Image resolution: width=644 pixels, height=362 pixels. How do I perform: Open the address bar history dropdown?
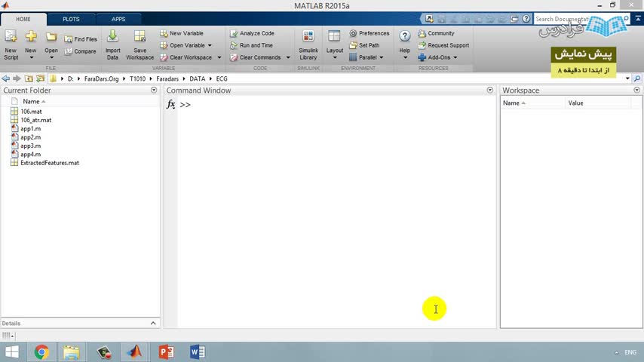tap(627, 78)
